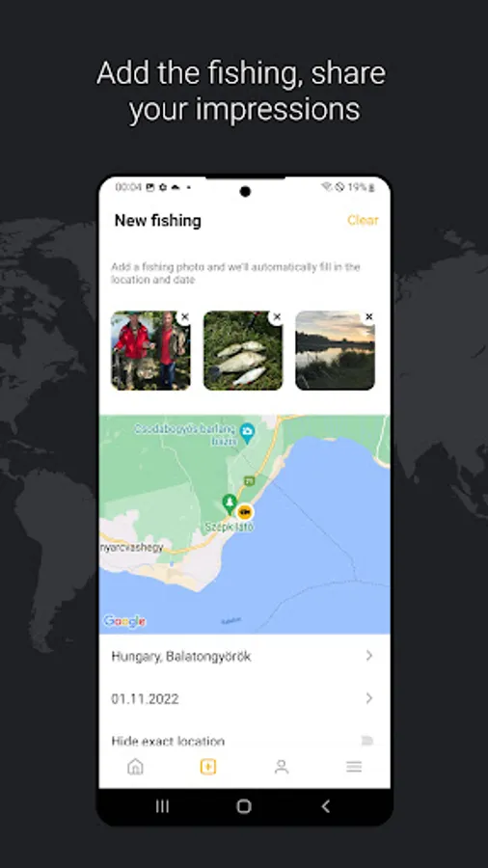
Task: Remove the lake sunset photo
Action: click(369, 316)
